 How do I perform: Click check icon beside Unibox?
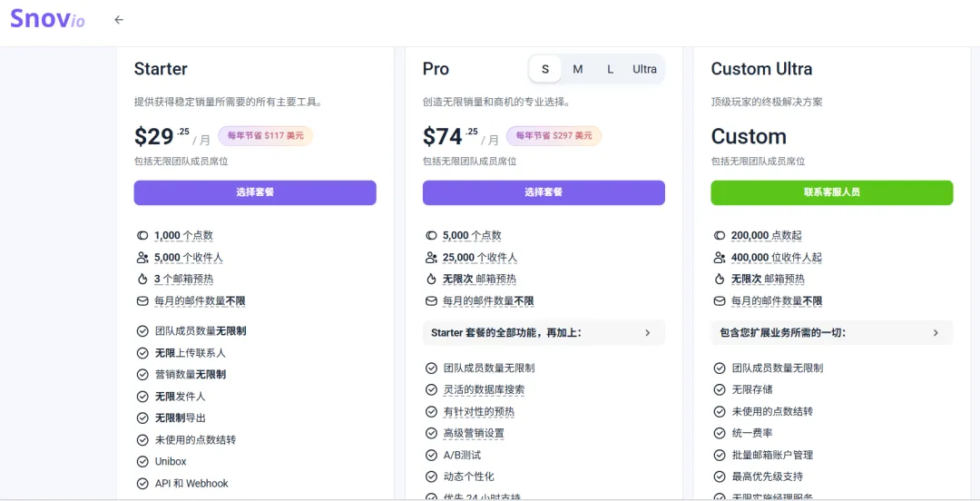[x=142, y=462]
